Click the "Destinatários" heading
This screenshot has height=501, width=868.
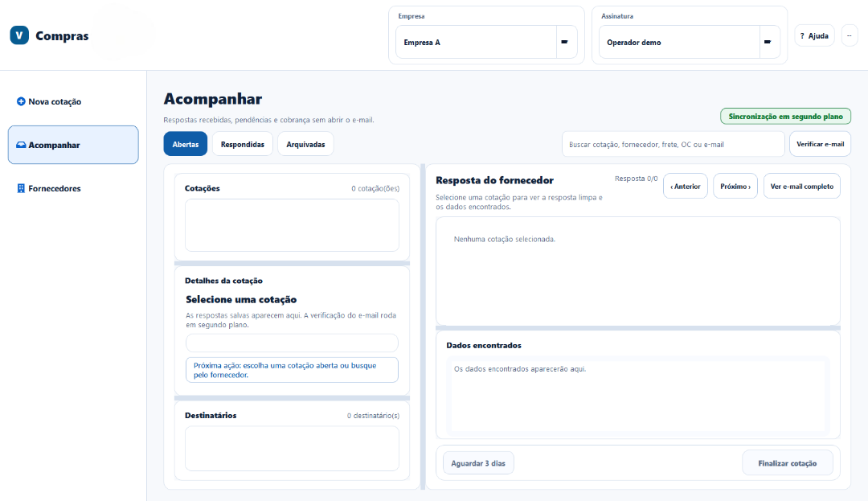pos(211,415)
